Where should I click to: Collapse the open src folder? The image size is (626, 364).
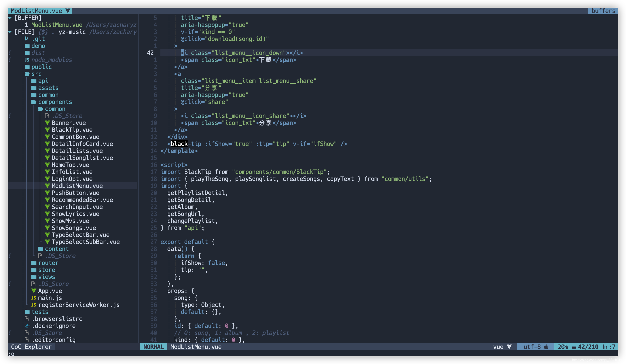[x=27, y=74]
